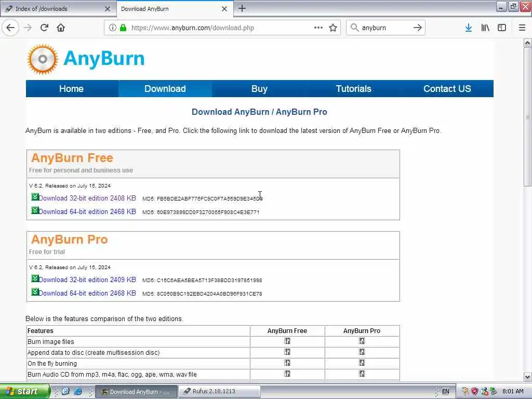532x399 pixels.
Task: Click the page scrollbar down arrow
Action: (x=528, y=377)
